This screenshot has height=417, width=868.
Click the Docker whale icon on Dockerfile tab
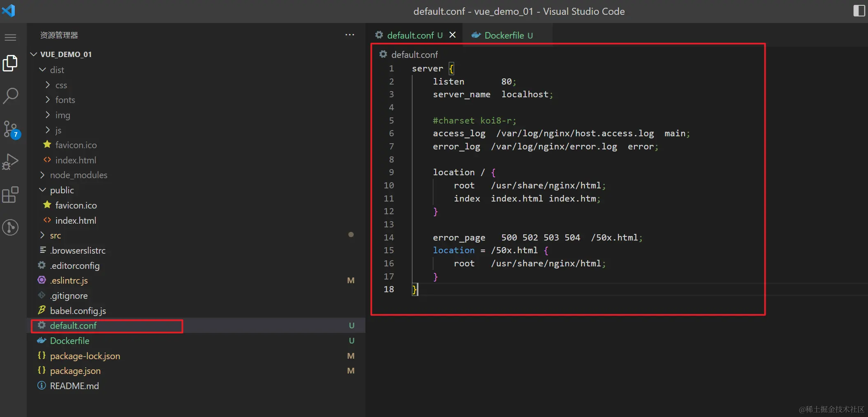pos(476,35)
